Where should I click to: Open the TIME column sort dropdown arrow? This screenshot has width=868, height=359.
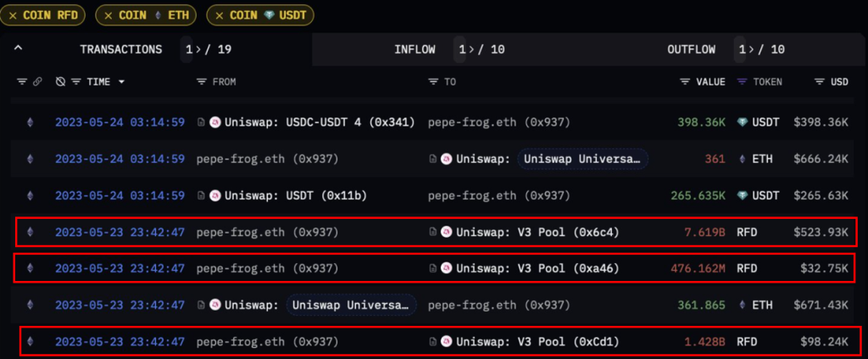(121, 81)
